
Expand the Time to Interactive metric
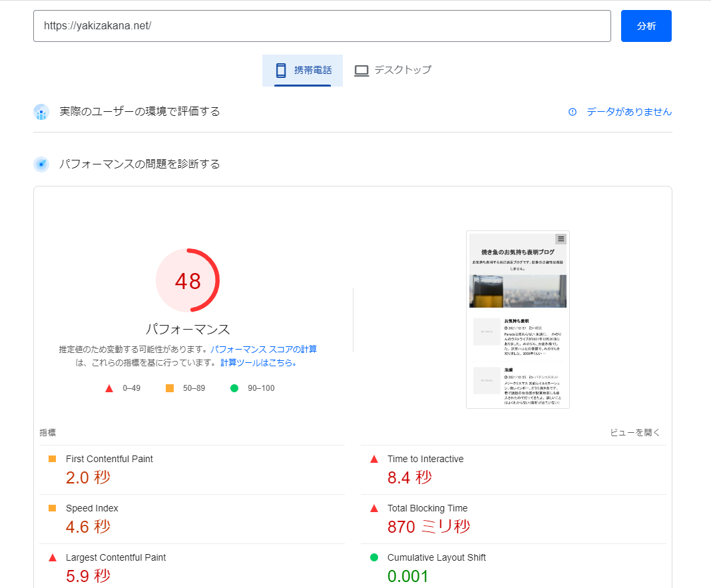425,459
